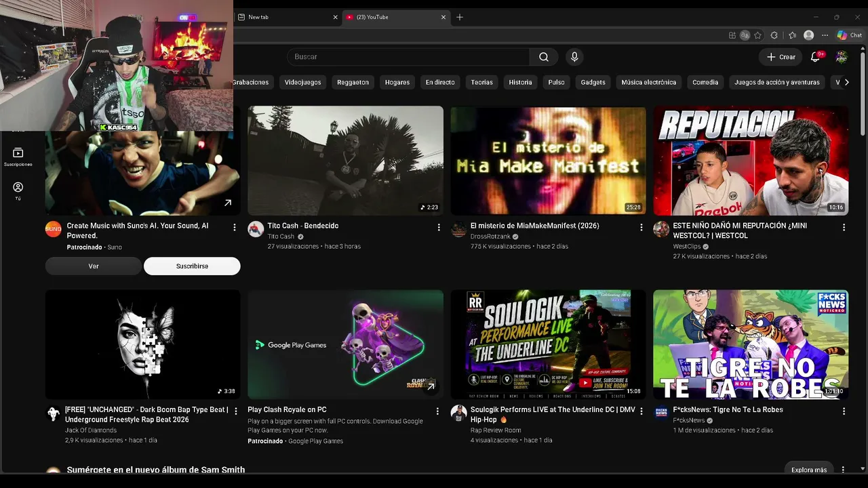868x488 pixels.
Task: Open new browser tab with plus icon
Action: tap(460, 17)
